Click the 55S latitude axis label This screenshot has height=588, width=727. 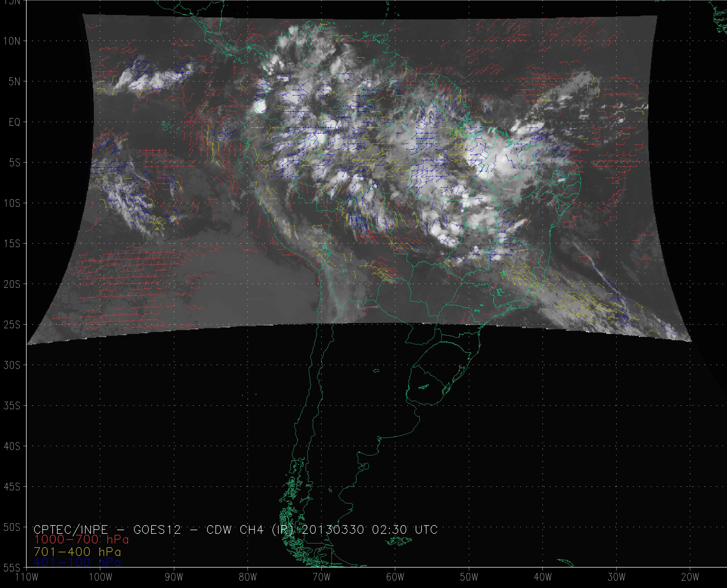[12, 567]
